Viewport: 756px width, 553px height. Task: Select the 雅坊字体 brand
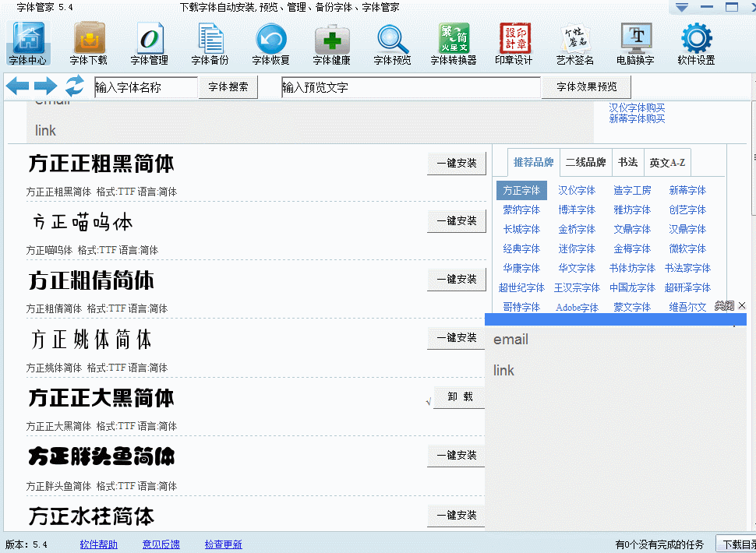(x=632, y=210)
